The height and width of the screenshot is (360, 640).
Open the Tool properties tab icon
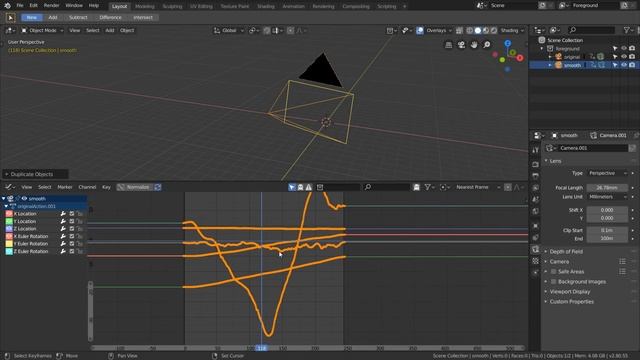point(535,150)
